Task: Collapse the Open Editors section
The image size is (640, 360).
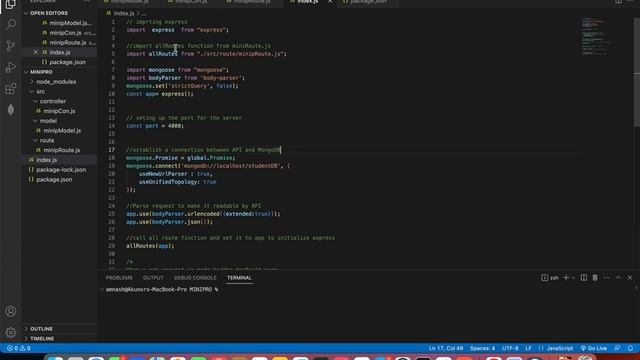Action: 49,13
